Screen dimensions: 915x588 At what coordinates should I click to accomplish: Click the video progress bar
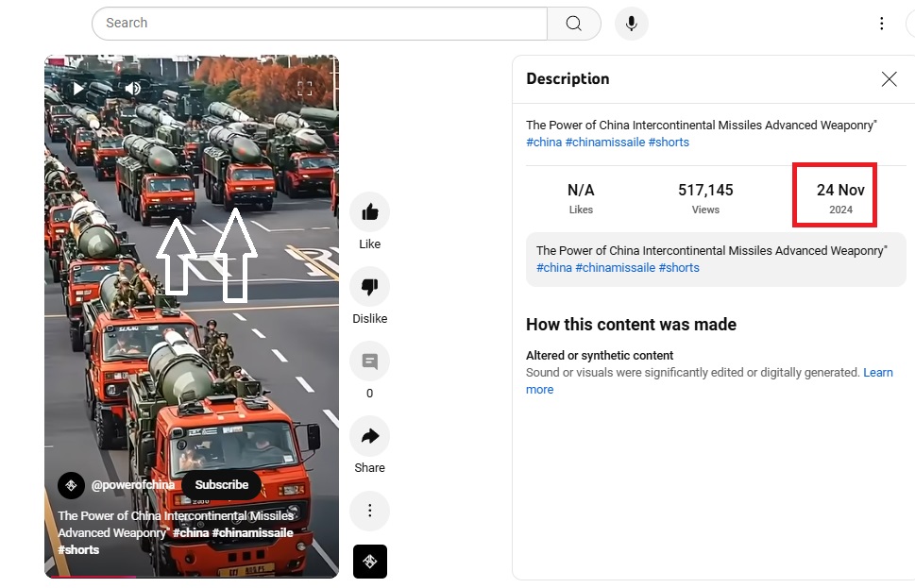pos(191,576)
